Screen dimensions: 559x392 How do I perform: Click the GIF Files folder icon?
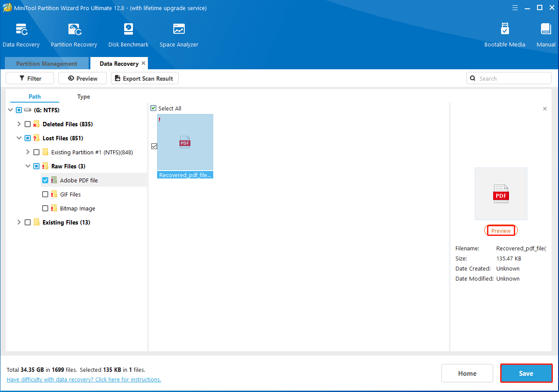54,194
